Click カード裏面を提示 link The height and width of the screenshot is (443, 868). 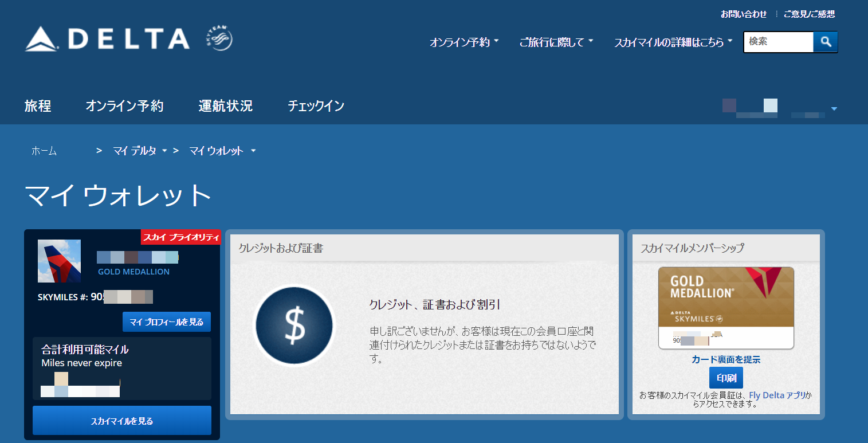coord(726,359)
